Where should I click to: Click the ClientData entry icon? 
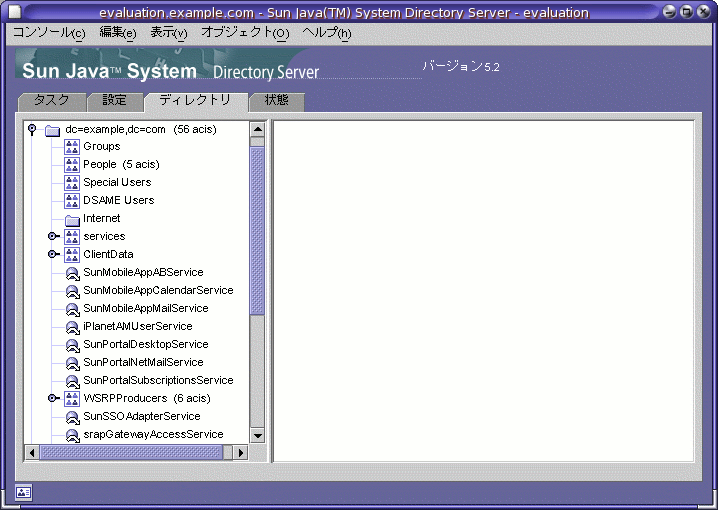click(x=72, y=255)
